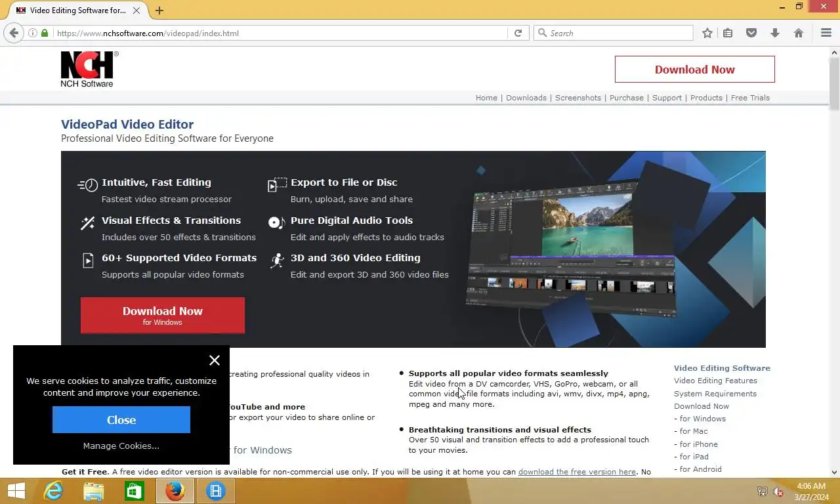The height and width of the screenshot is (504, 840).
Task: Click the green padlock security icon
Action: [45, 33]
